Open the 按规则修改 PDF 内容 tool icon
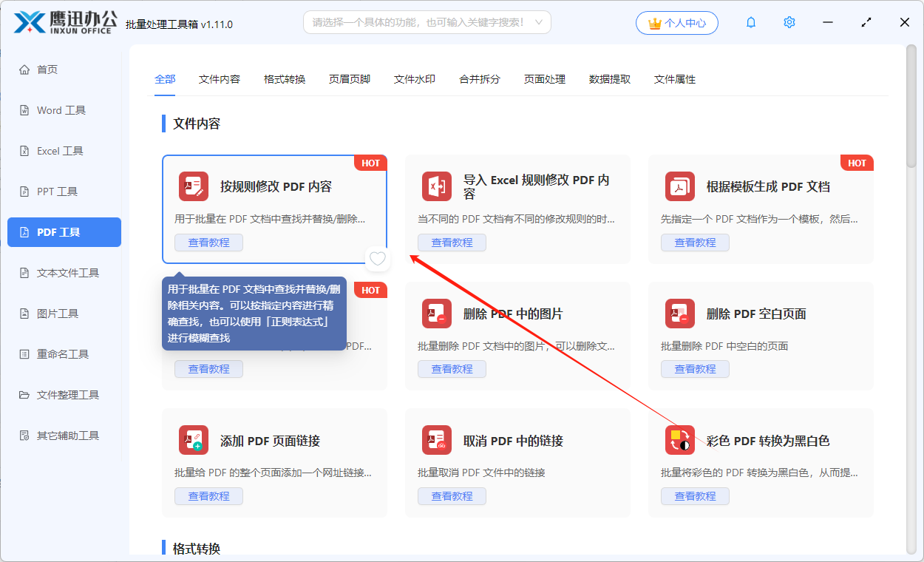The height and width of the screenshot is (562, 924). tap(193, 186)
